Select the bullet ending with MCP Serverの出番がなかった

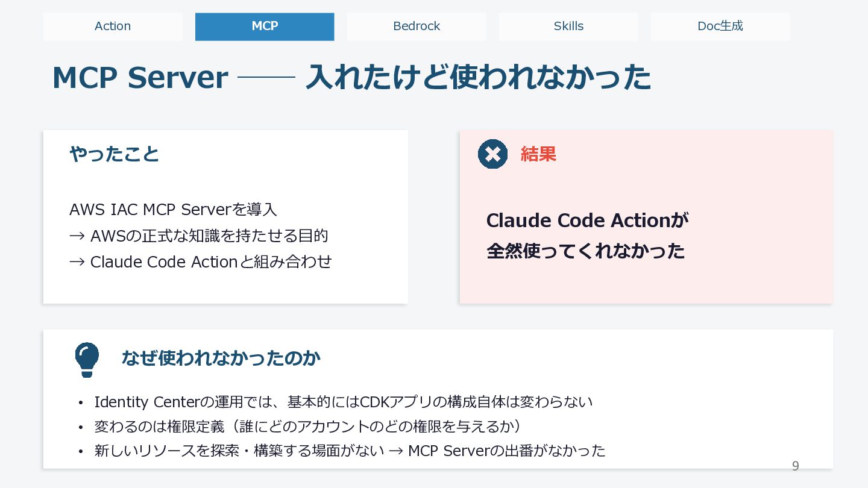350,451
